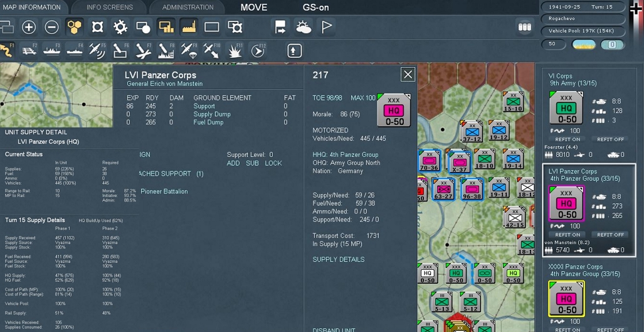Open the MAP INFORMATION tab
The height and width of the screenshot is (332, 644).
click(x=31, y=8)
